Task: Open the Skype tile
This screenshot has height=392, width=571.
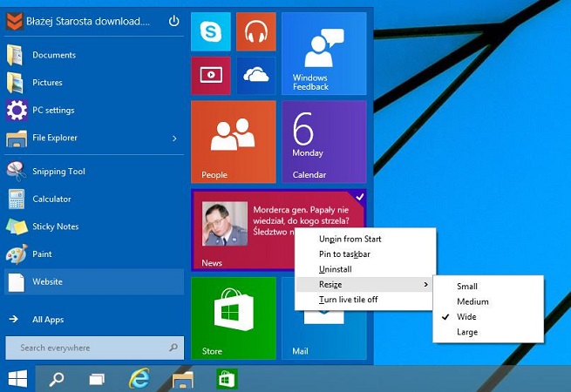Action: [x=210, y=31]
